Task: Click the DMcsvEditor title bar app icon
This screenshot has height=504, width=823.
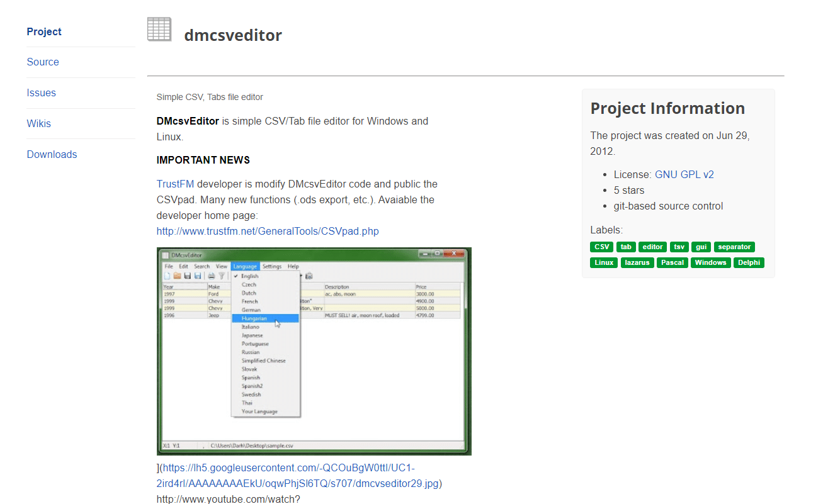Action: [166, 255]
